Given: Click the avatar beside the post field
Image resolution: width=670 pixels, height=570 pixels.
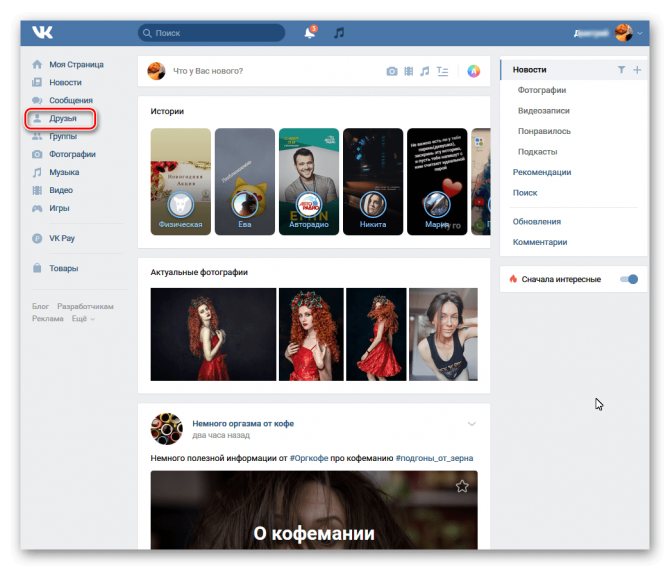Looking at the screenshot, I should (156, 71).
